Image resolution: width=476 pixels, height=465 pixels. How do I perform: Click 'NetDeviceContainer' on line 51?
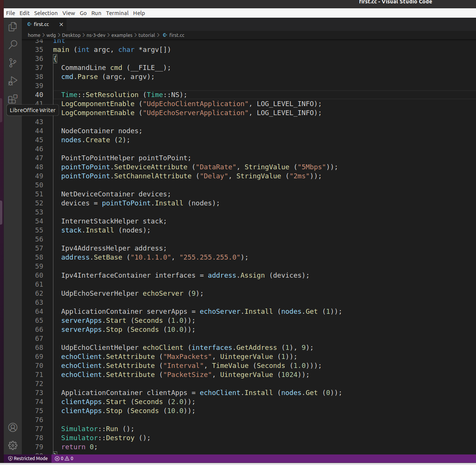coord(98,194)
